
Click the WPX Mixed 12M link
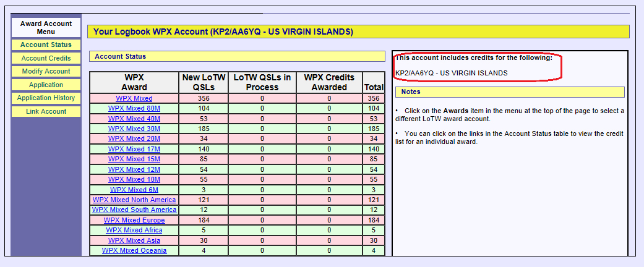point(134,169)
